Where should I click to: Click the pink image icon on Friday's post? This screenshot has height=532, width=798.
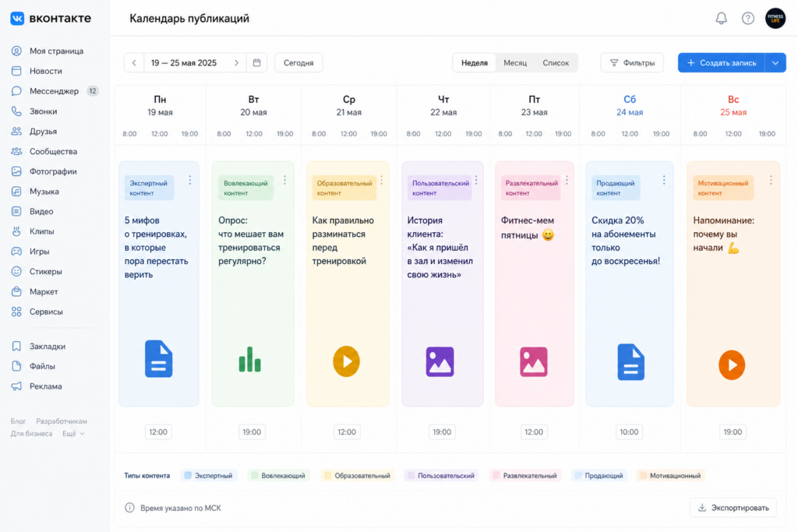tap(533, 361)
